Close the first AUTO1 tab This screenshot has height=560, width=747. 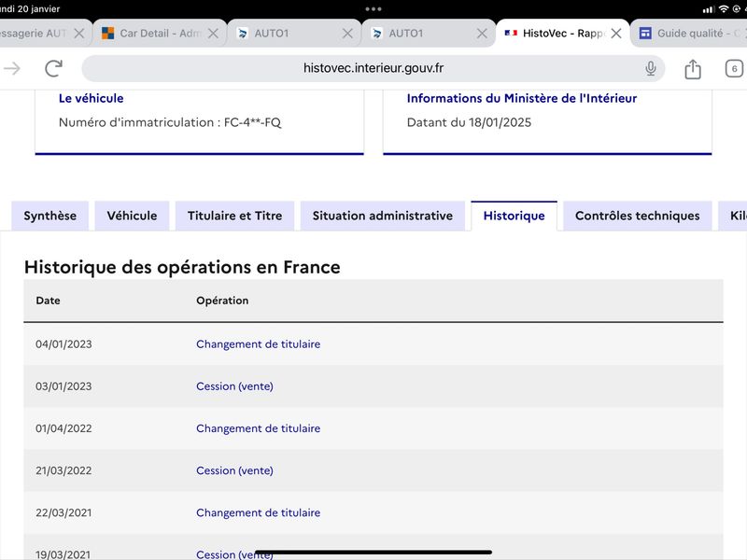(x=347, y=34)
